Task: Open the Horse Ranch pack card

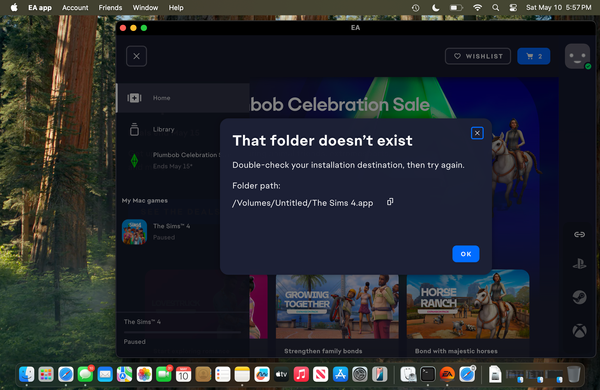Action: coord(468,314)
